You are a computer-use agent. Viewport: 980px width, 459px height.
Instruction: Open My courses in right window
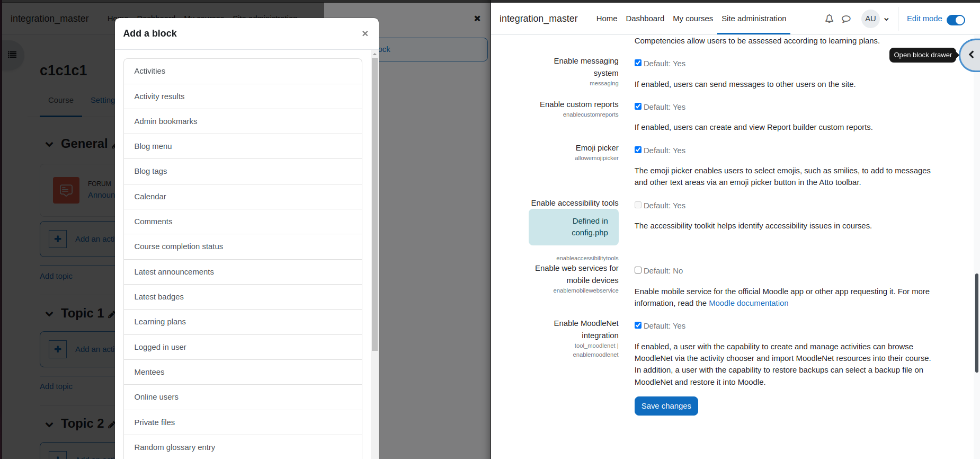point(693,19)
